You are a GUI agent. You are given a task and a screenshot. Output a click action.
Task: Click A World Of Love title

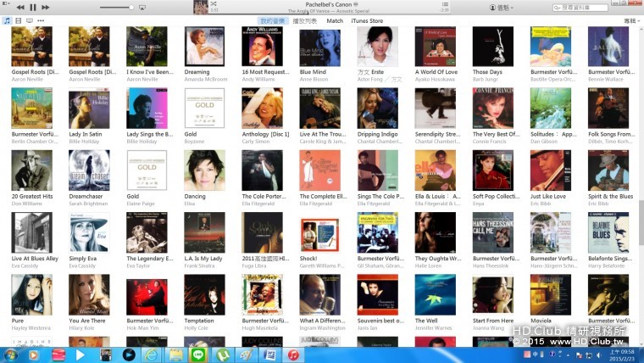436,72
